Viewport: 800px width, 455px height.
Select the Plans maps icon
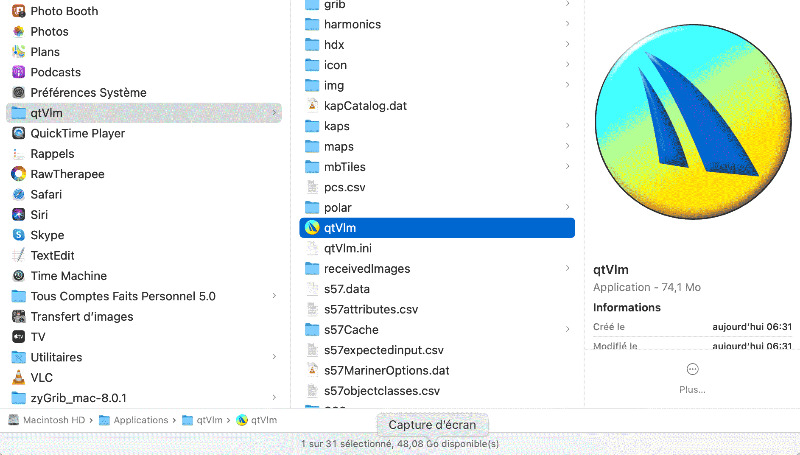pyautogui.click(x=18, y=52)
